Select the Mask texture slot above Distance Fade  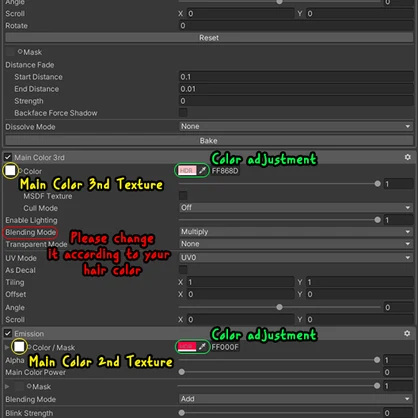point(10,52)
